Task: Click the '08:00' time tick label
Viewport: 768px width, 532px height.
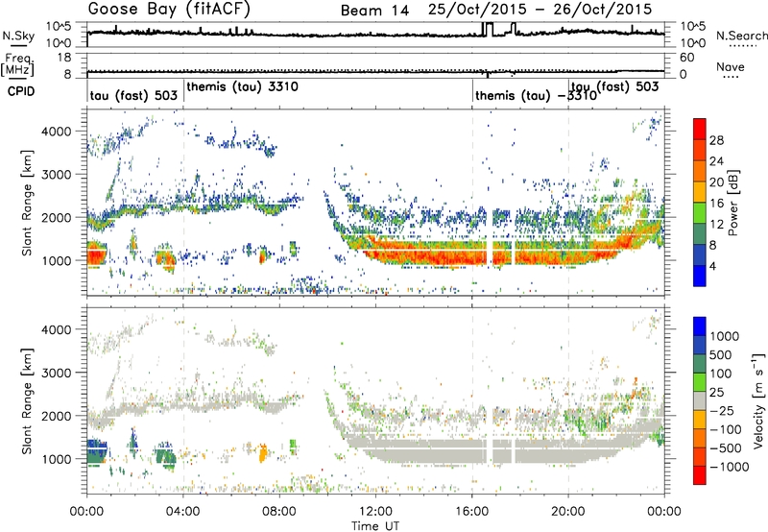Action: tap(279, 512)
